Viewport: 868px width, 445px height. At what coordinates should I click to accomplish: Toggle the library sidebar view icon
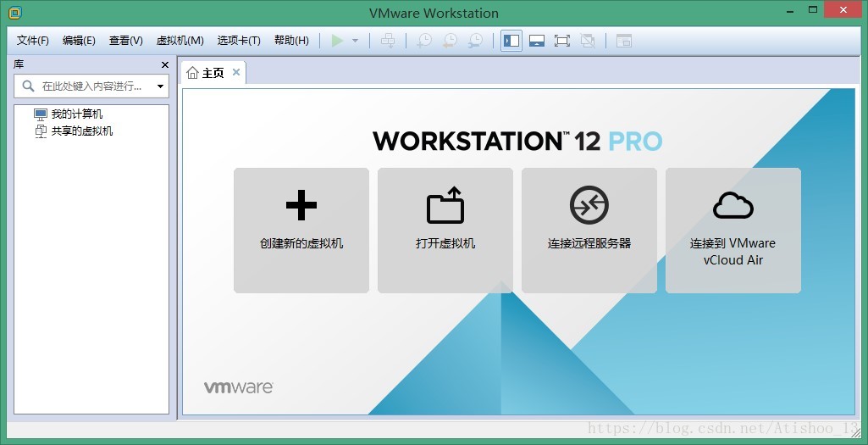tap(511, 41)
